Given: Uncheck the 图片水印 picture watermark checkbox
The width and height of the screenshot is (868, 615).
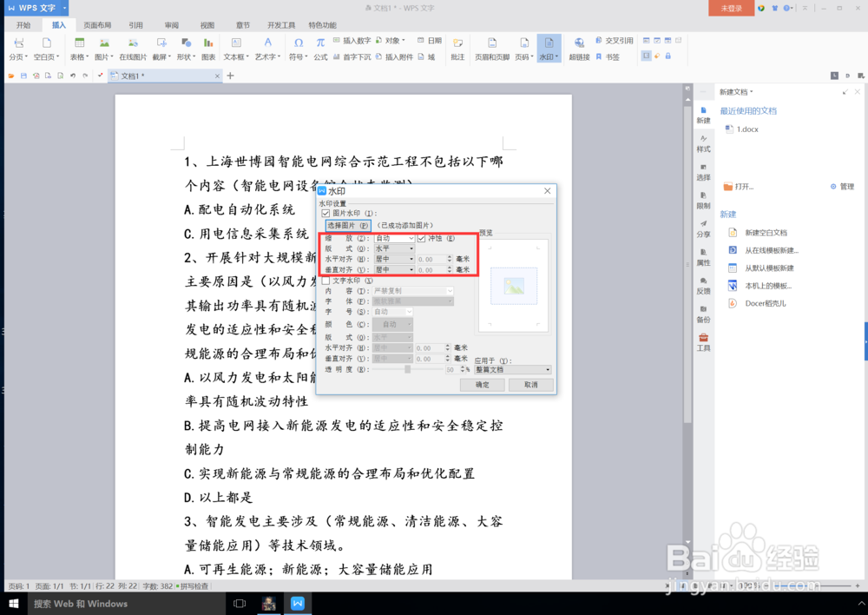Looking at the screenshot, I should tap(326, 213).
